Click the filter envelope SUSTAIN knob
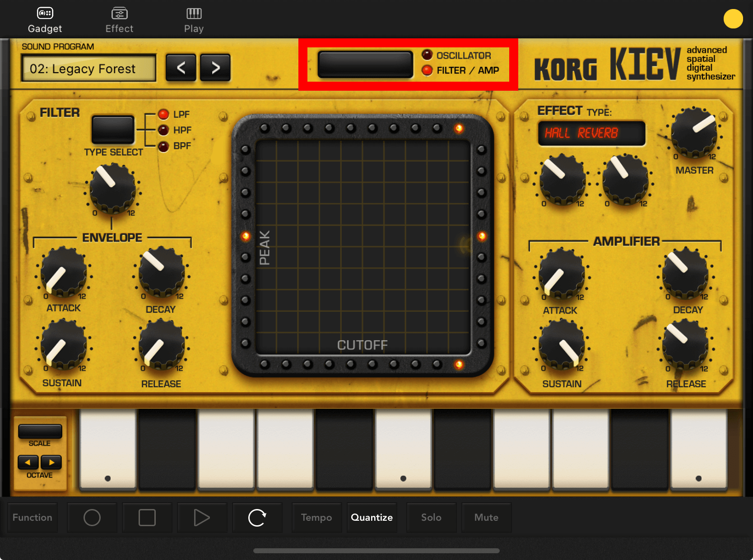Screen dimensions: 753x560 click(x=64, y=345)
